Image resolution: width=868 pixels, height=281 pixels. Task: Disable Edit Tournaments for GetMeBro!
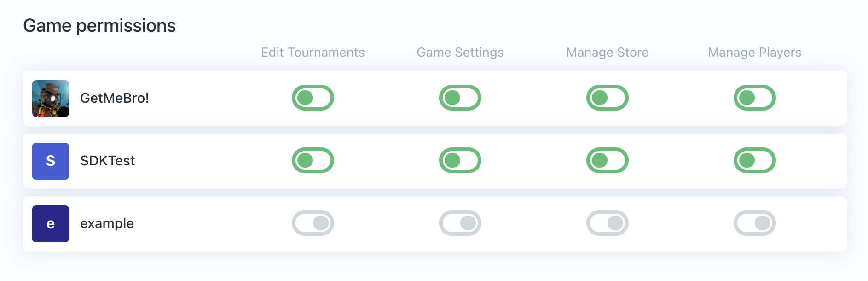(313, 98)
